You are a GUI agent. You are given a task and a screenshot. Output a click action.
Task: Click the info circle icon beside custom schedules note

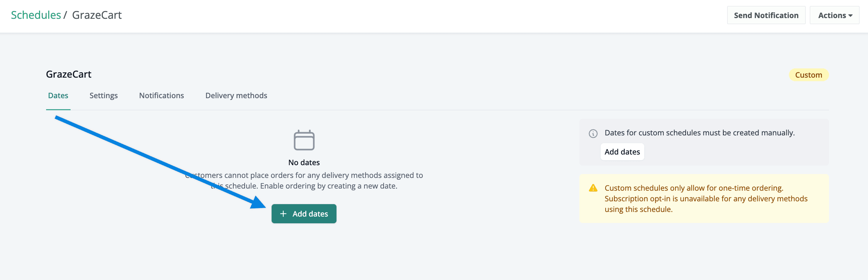click(593, 134)
